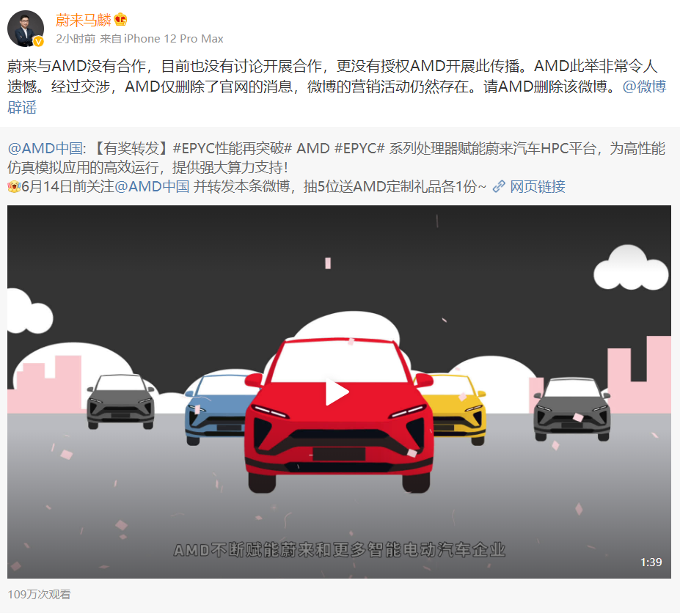Screen dimensions: 680x616
Task: Click the yellow verified badge on avatar
Action: [39, 41]
